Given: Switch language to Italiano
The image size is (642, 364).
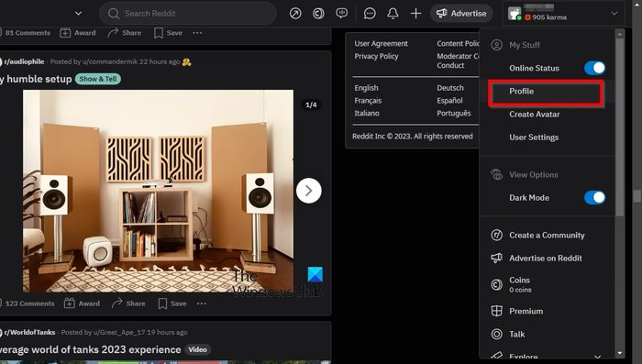Looking at the screenshot, I should (x=367, y=113).
